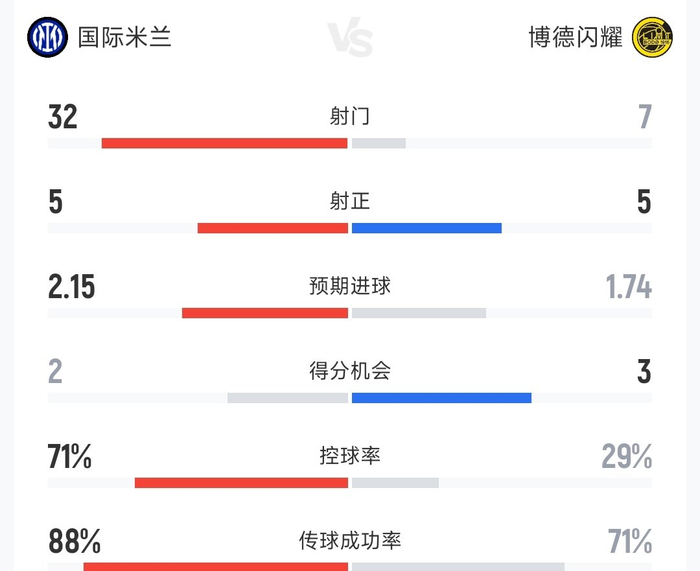Choose the 传球成功率 stat label
The width and height of the screenshot is (700, 571).
(350, 541)
